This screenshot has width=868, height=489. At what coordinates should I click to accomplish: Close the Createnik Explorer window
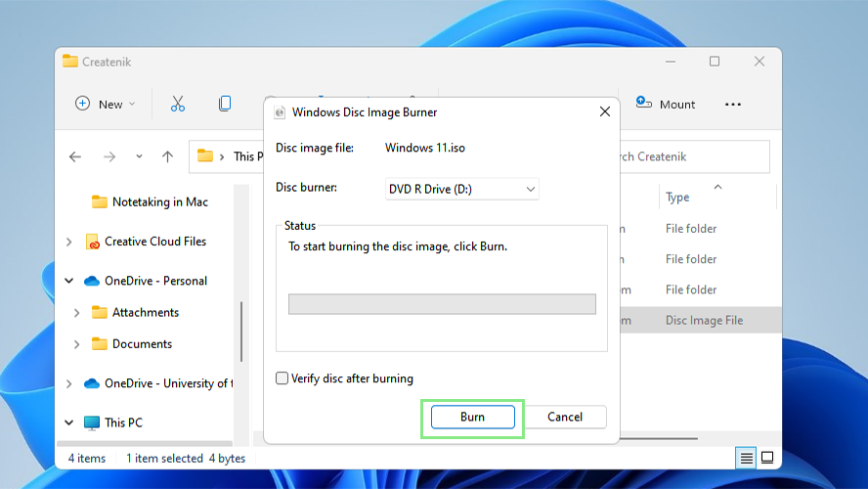coord(759,62)
